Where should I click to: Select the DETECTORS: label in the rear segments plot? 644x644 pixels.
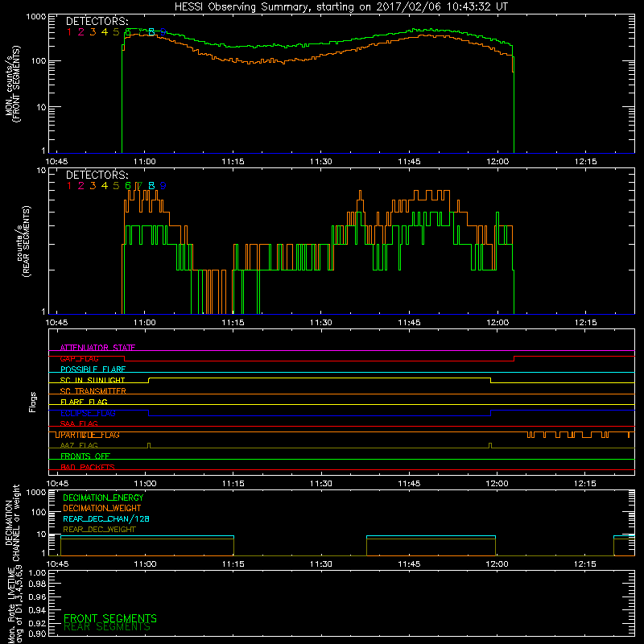tap(97, 175)
